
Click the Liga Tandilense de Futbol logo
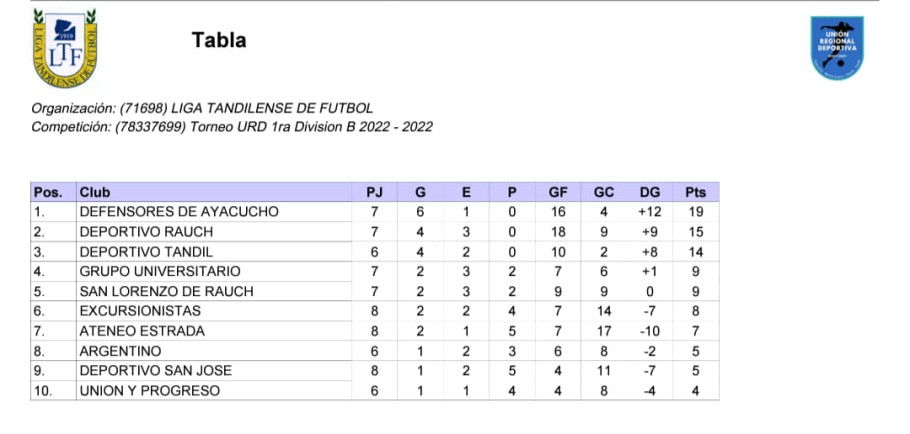tap(65, 48)
